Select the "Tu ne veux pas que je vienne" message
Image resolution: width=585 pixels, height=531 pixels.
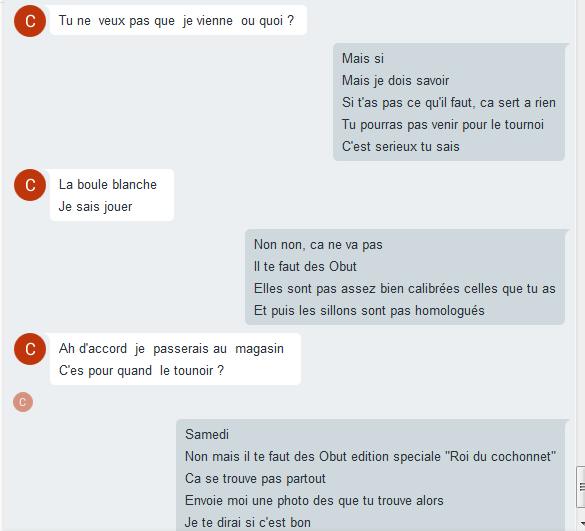176,21
